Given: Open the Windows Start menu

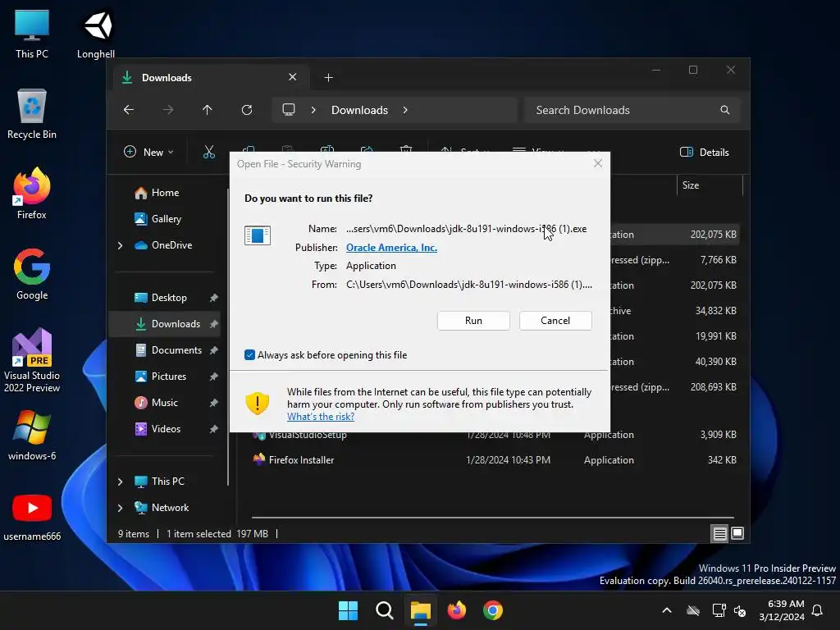Looking at the screenshot, I should coord(348,610).
